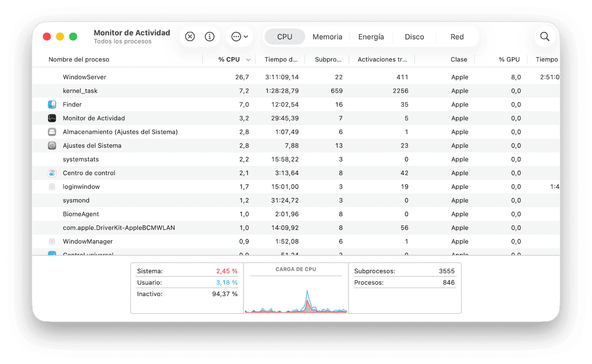This screenshot has width=592, height=364.
Task: Click the Usuario 3,18 % value
Action: coord(227,282)
